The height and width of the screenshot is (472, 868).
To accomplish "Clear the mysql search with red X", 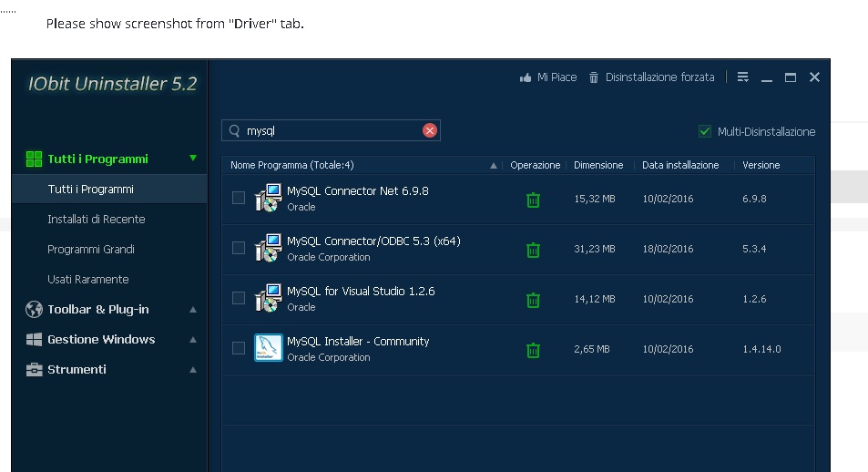I will [430, 130].
